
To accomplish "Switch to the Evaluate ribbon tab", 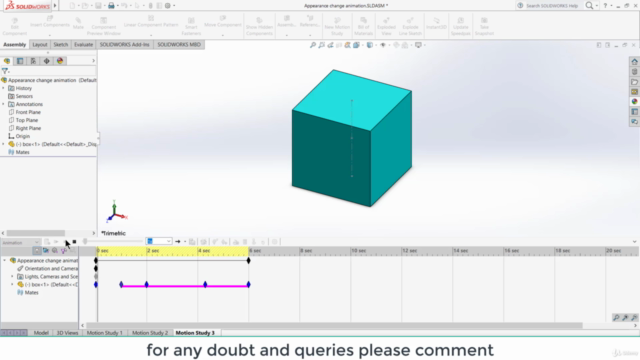I will [83, 44].
